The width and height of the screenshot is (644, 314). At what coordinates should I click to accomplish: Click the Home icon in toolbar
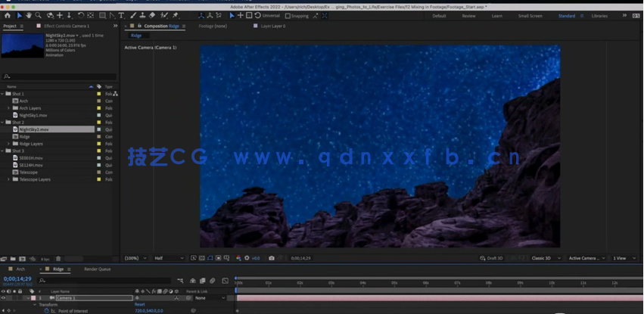point(8,15)
